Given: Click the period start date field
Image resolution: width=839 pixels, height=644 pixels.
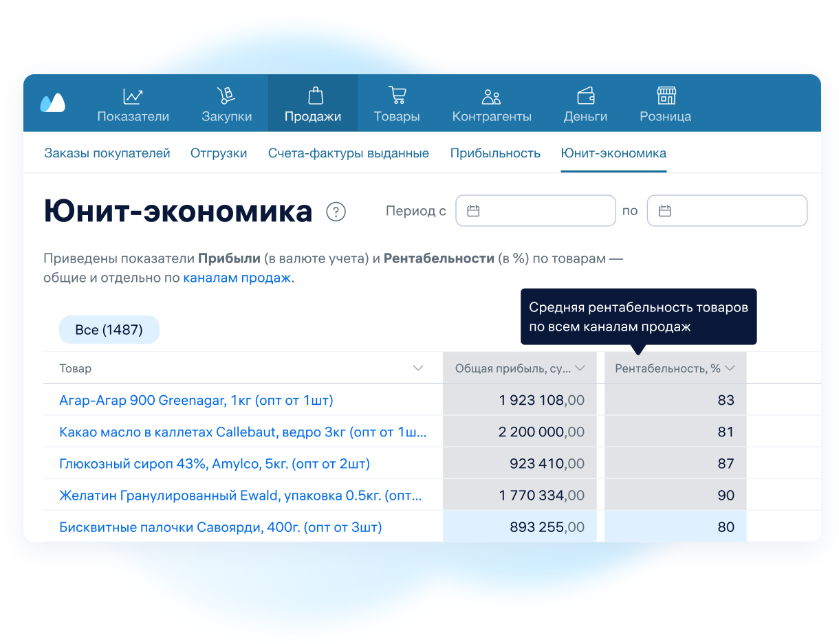Looking at the screenshot, I should tap(536, 211).
